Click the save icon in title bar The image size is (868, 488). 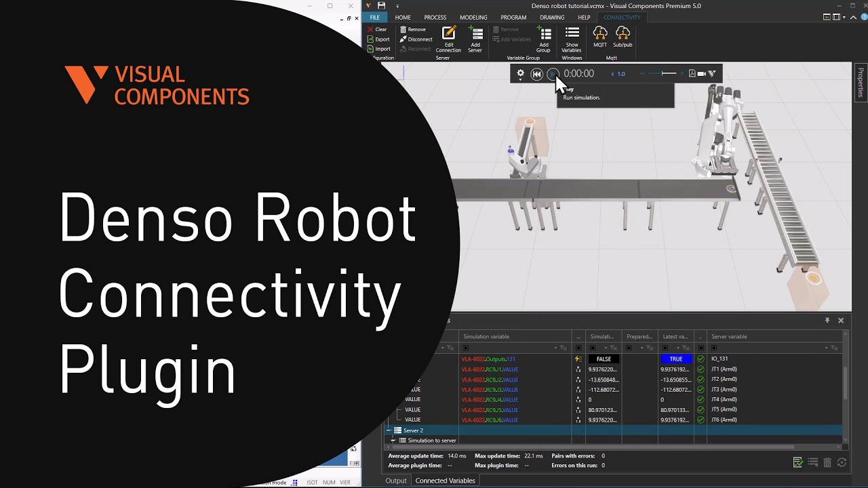pyautogui.click(x=381, y=5)
